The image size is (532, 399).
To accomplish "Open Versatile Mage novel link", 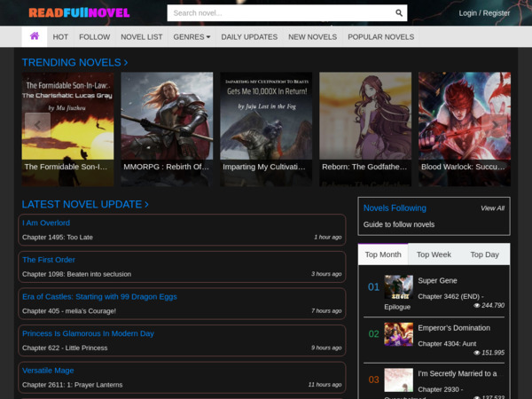I will (48, 371).
